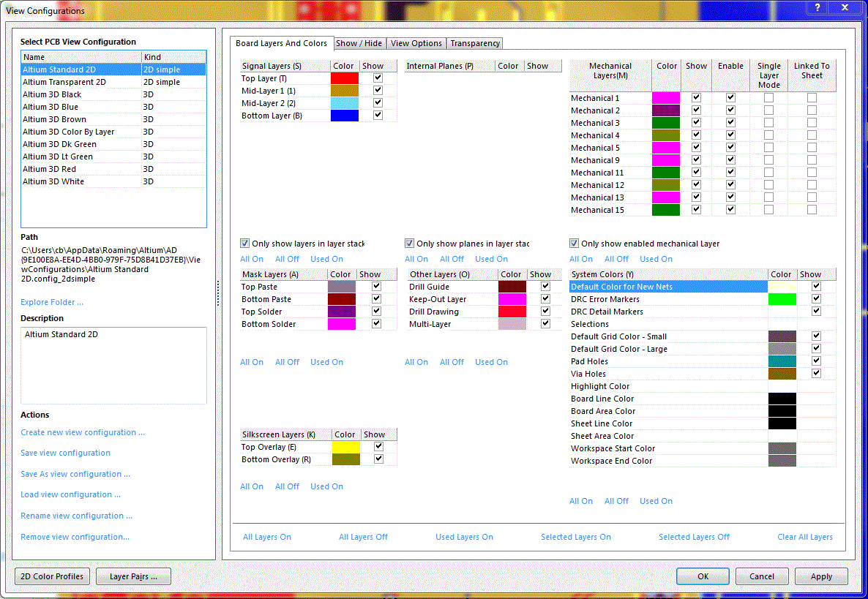Screen dimensions: 868x599
Task: Click the Apply button
Action: (x=821, y=576)
